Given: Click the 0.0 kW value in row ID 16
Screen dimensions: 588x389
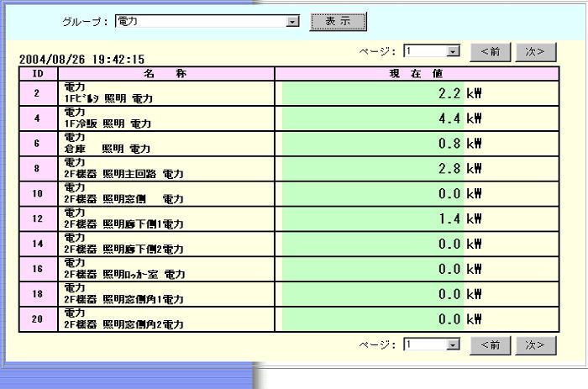Looking at the screenshot, I should [x=459, y=270].
